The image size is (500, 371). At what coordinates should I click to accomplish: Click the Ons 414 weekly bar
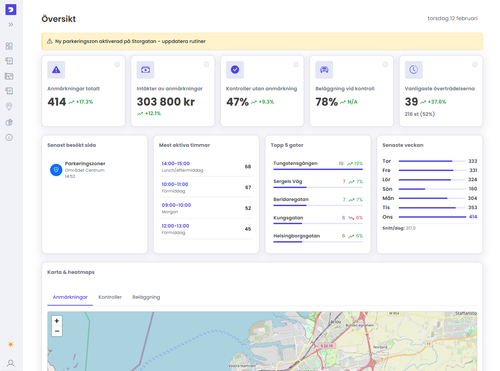(432, 217)
